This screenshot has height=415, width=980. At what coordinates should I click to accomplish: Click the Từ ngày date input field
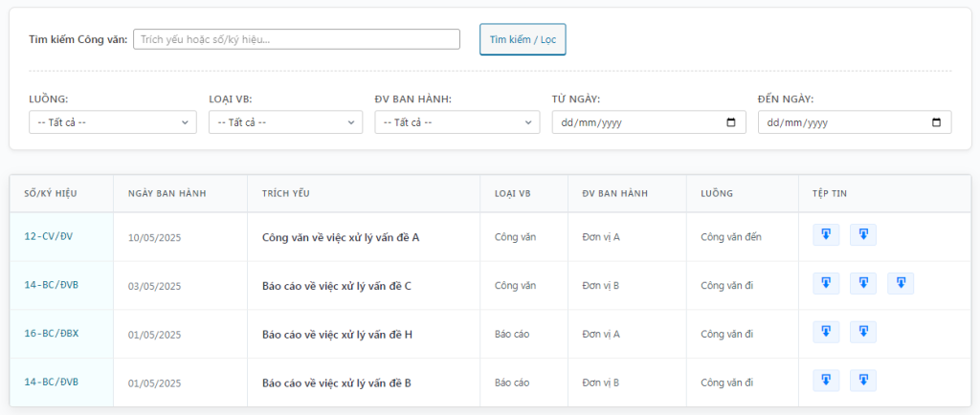(649, 122)
